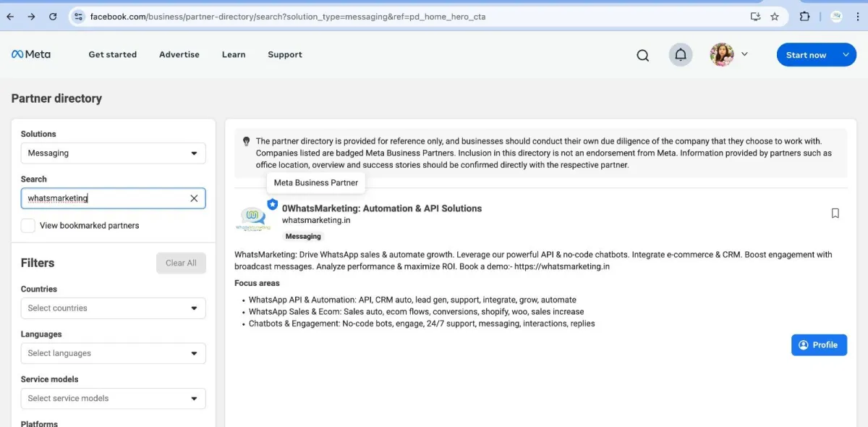
Task: Click the Meta logo
Action: (30, 54)
